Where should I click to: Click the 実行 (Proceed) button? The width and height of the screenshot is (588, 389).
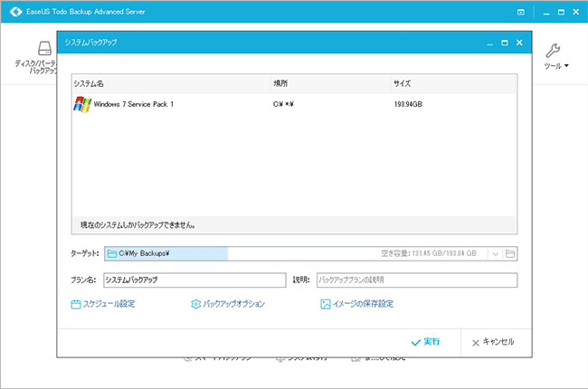pyautogui.click(x=426, y=342)
